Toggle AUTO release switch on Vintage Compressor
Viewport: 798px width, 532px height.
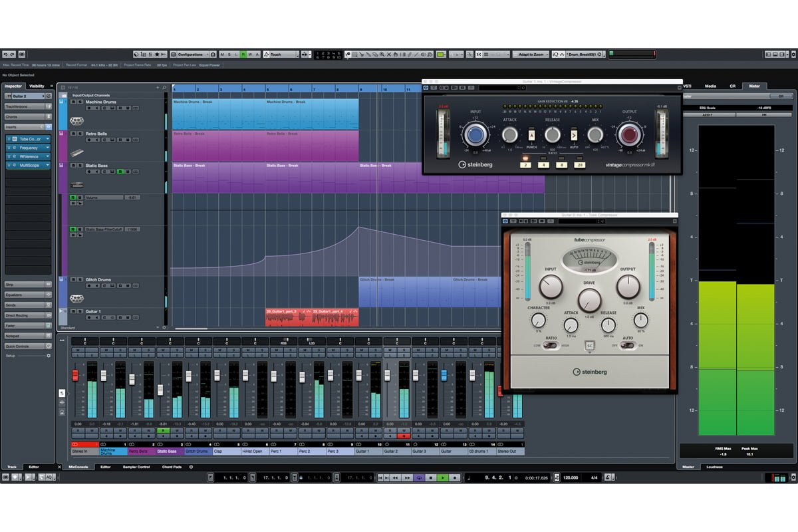point(574,136)
